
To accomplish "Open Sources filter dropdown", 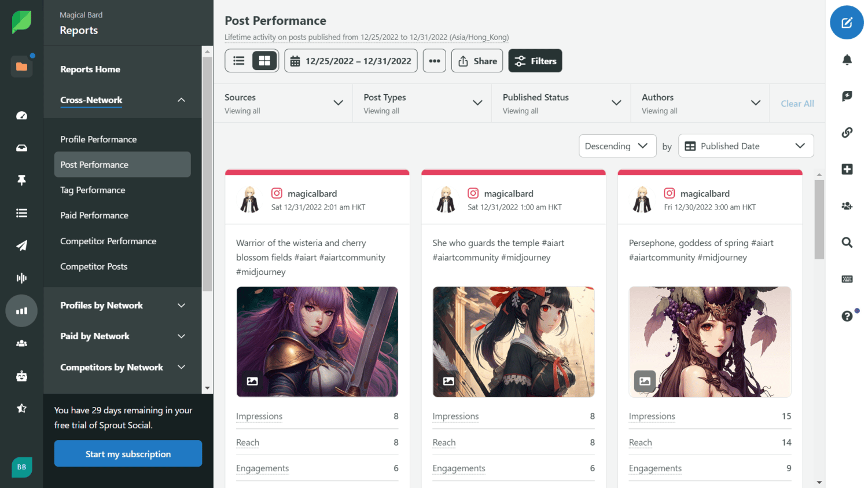I will tap(284, 103).
